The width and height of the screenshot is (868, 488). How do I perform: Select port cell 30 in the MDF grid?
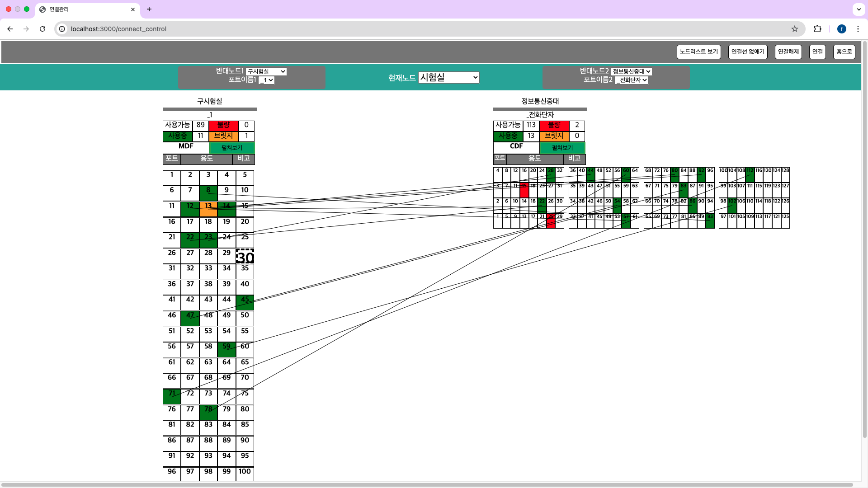tap(245, 256)
